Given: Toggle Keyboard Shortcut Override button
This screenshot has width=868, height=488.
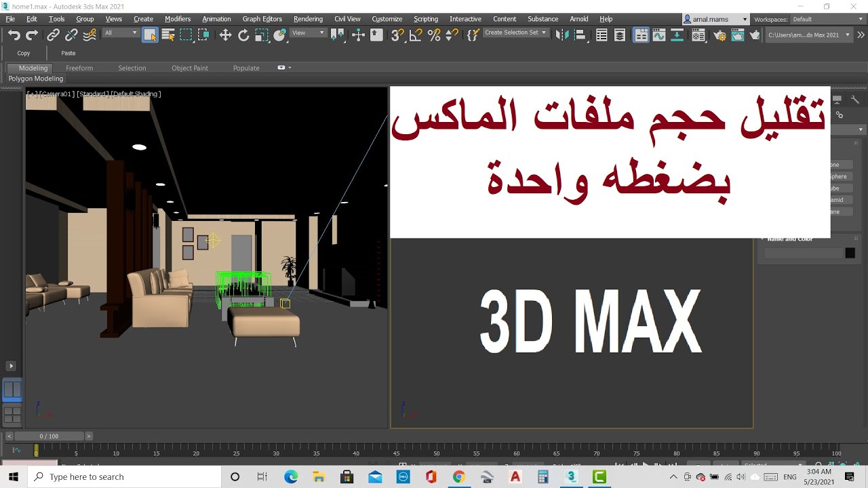Looking at the screenshot, I should point(376,35).
